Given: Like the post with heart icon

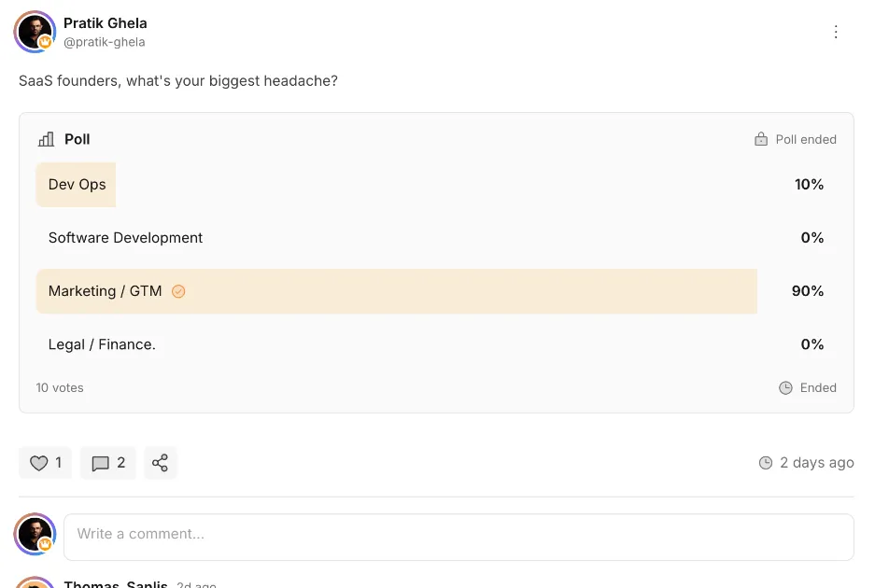Looking at the screenshot, I should pyautogui.click(x=39, y=463).
